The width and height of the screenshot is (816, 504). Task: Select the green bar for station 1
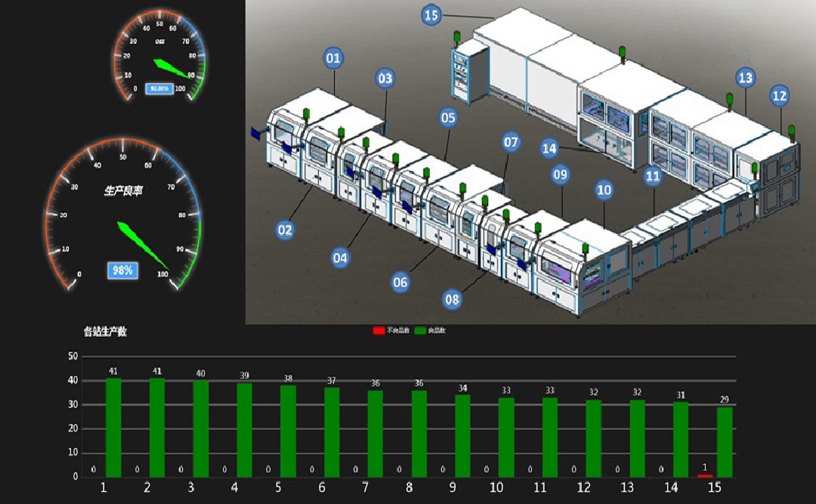click(x=113, y=427)
